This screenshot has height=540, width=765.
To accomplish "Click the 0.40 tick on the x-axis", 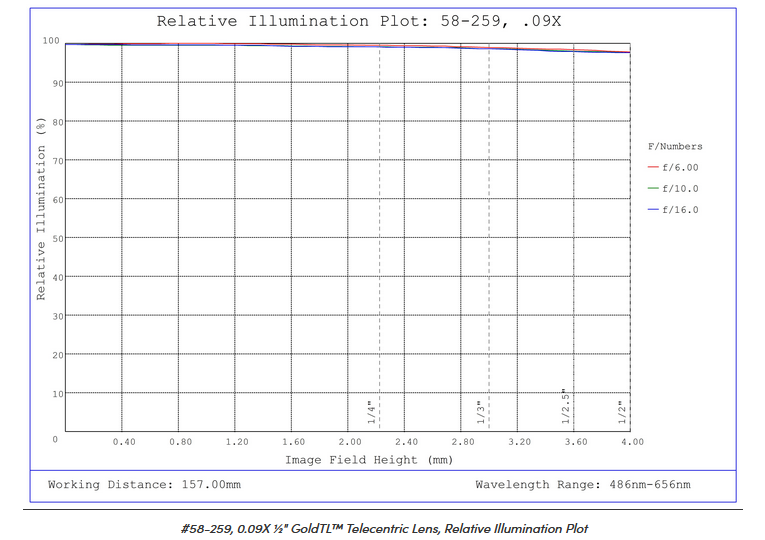I will point(124,441).
